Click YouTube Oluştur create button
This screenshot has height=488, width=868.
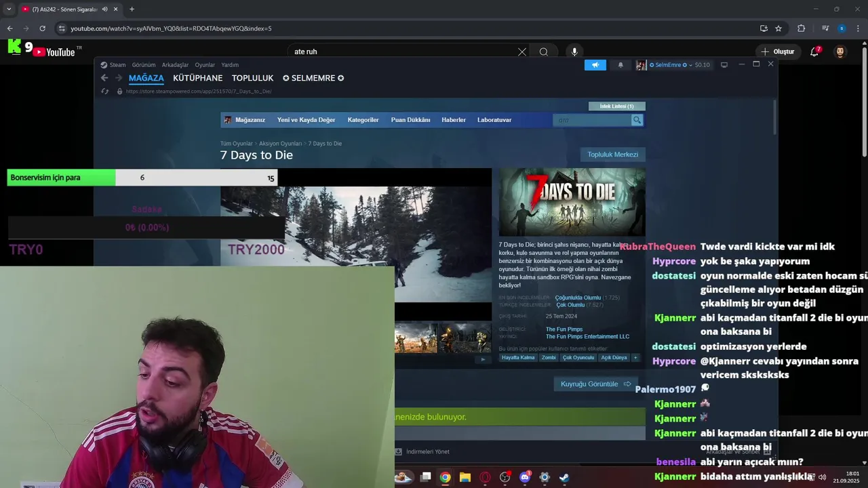pyautogui.click(x=777, y=52)
